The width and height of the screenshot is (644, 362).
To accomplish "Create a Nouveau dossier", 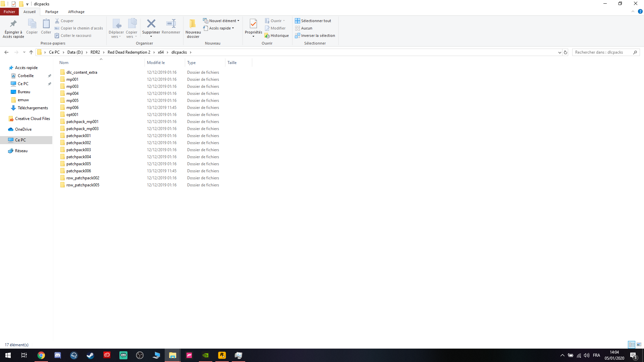I will [193, 28].
